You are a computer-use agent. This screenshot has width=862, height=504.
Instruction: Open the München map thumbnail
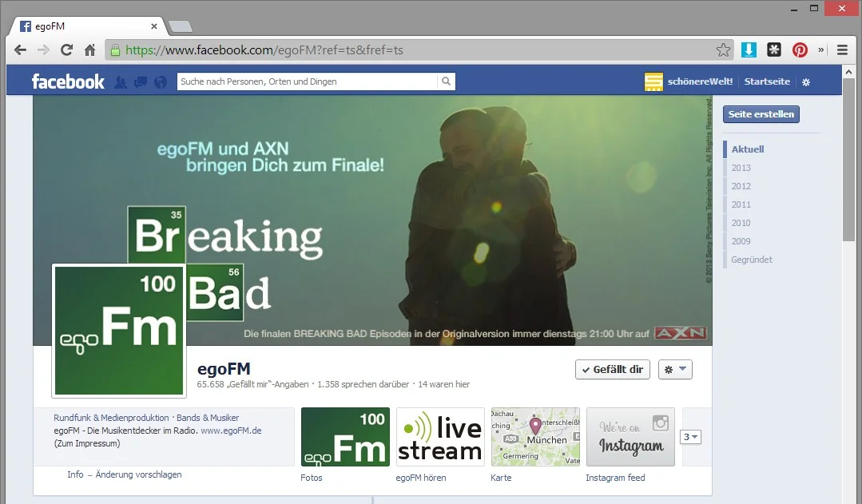(535, 437)
